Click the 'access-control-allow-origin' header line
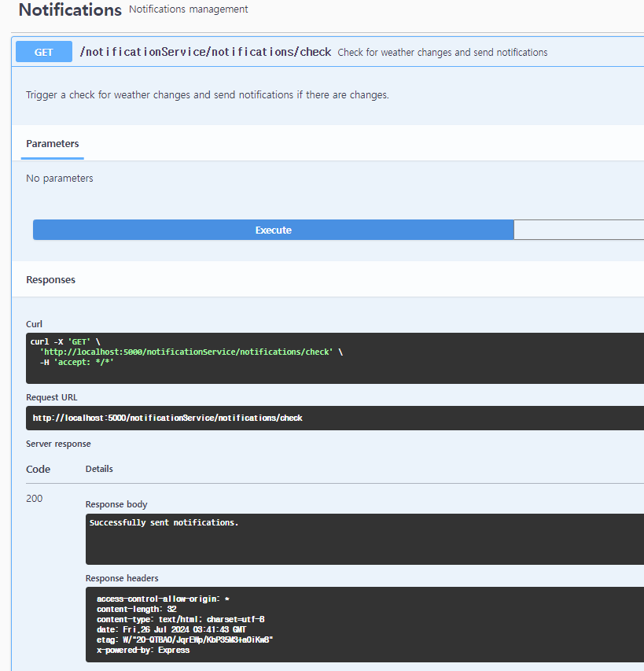This screenshot has height=671, width=644. point(163,599)
